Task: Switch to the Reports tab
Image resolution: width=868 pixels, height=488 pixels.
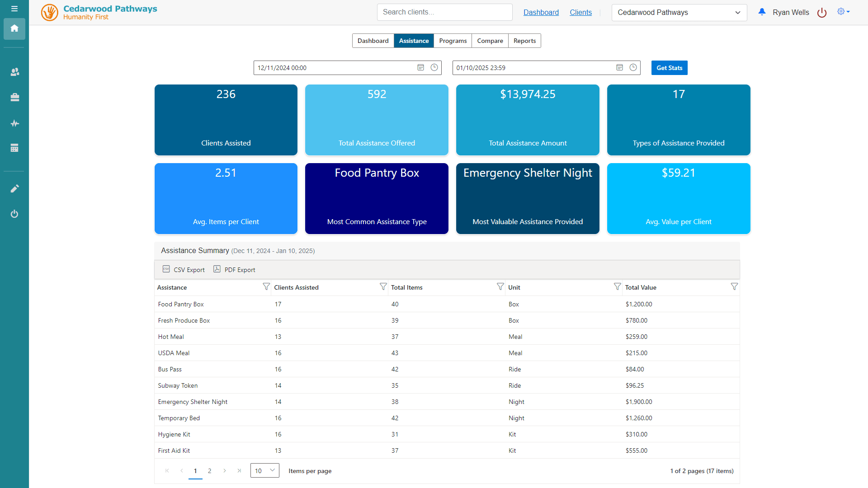Action: [524, 41]
